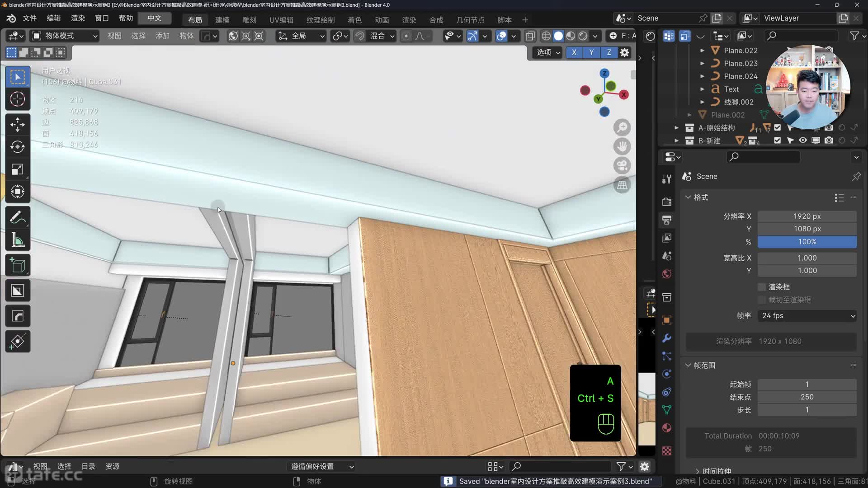Switch to the Output printer properties tab
868x488 pixels.
tap(666, 220)
